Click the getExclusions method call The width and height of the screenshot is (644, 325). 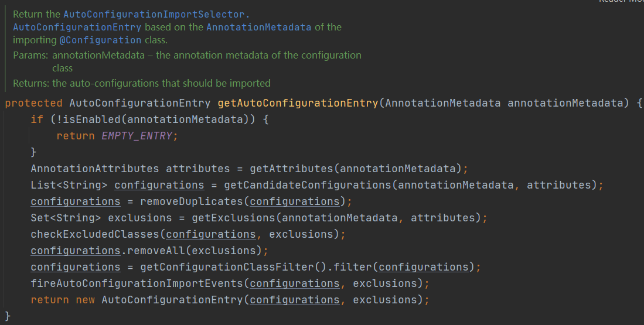pos(233,218)
